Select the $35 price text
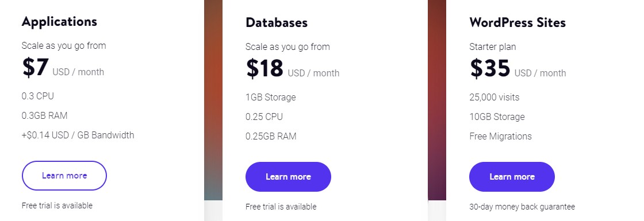The height and width of the screenshot is (221, 644). click(x=490, y=68)
